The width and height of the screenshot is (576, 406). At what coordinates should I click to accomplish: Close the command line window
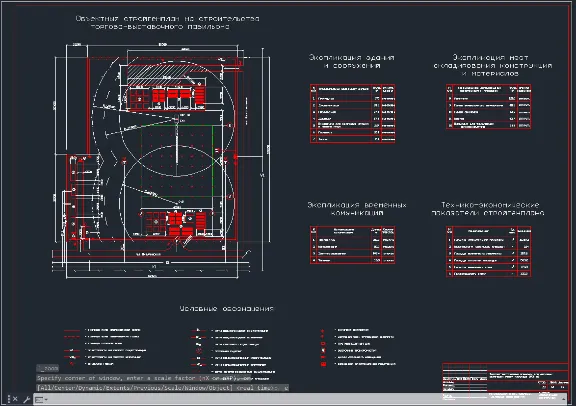click(x=15, y=399)
